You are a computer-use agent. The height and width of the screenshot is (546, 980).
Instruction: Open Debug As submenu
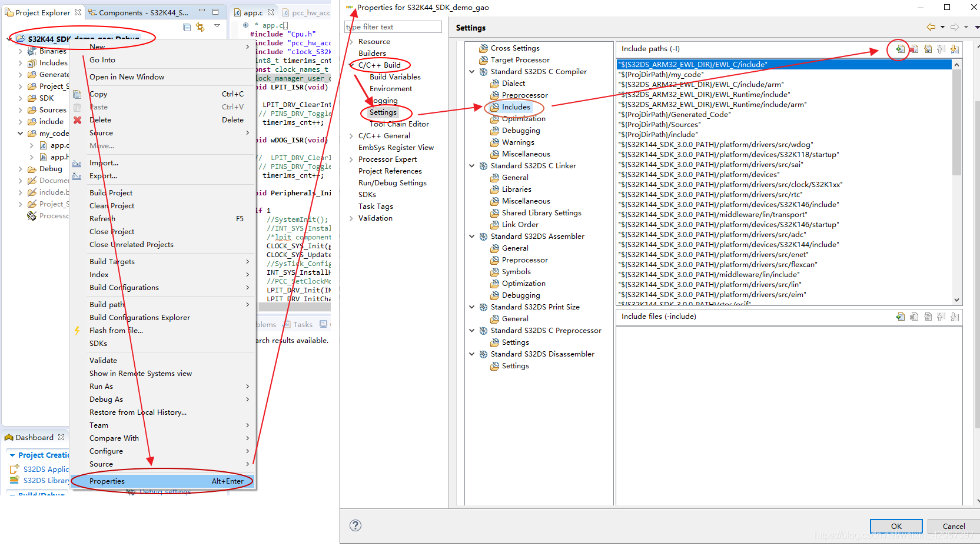point(162,399)
